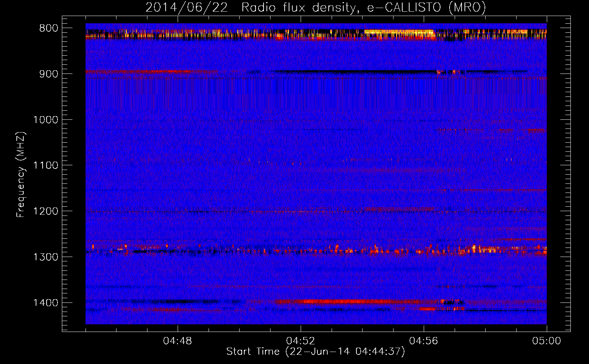Click the '04:48' time axis label
This screenshot has height=364, width=589.
coord(178,341)
